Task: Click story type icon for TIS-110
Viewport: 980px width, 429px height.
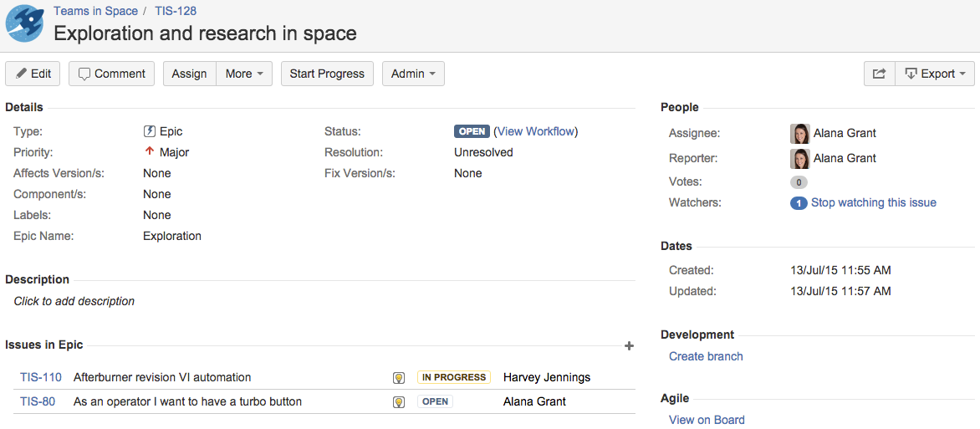Action: point(397,378)
